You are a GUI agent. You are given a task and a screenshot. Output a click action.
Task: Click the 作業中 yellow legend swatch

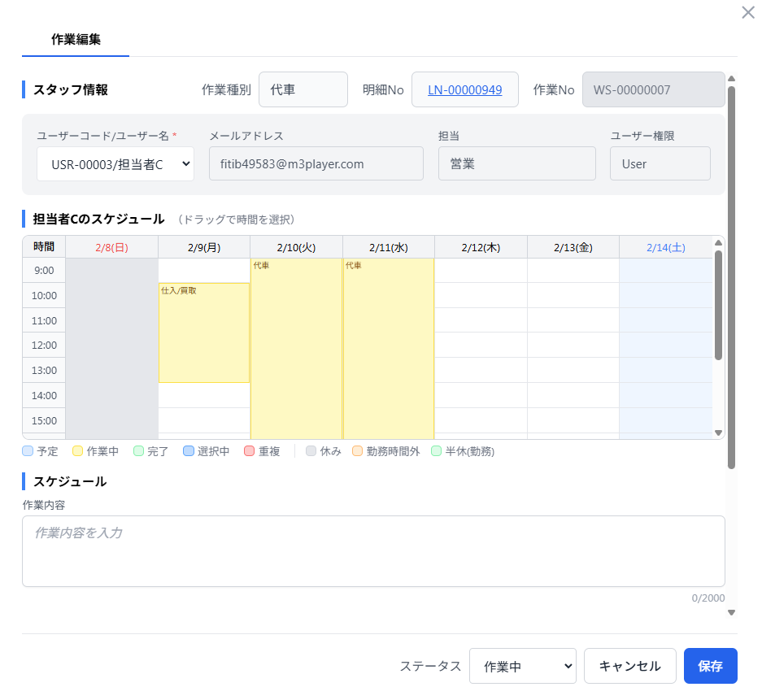tap(78, 451)
